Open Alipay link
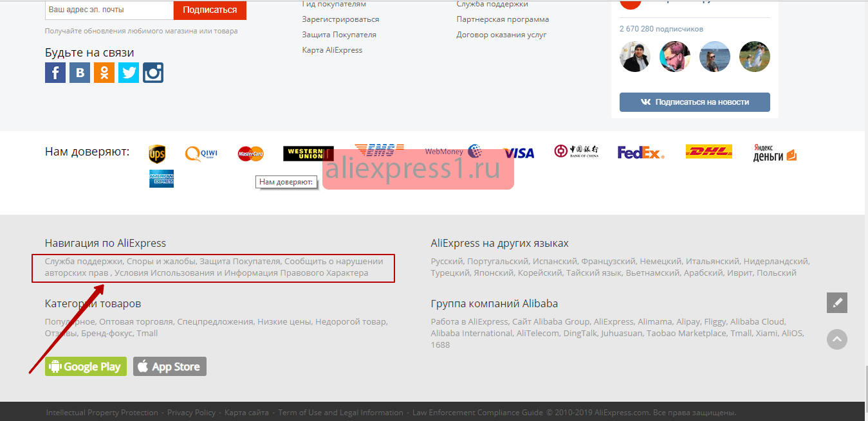The height and width of the screenshot is (421, 868). click(x=689, y=321)
